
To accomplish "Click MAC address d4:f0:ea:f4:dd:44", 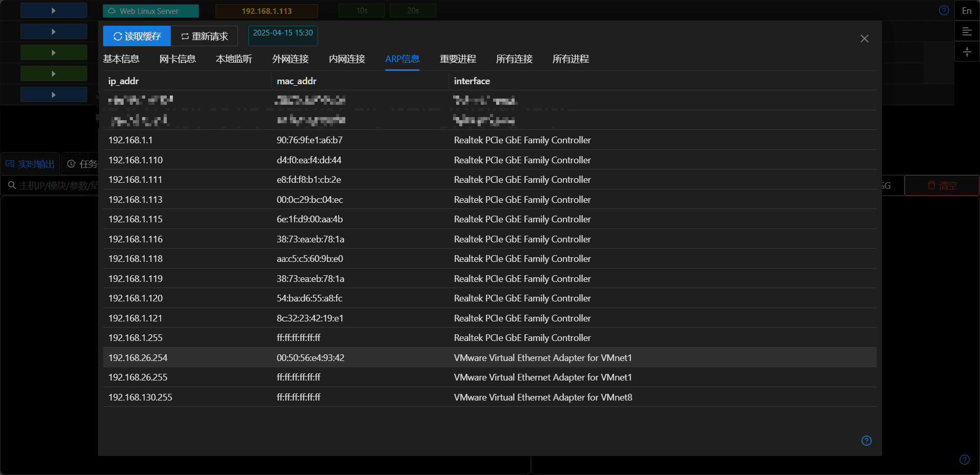I will point(309,160).
